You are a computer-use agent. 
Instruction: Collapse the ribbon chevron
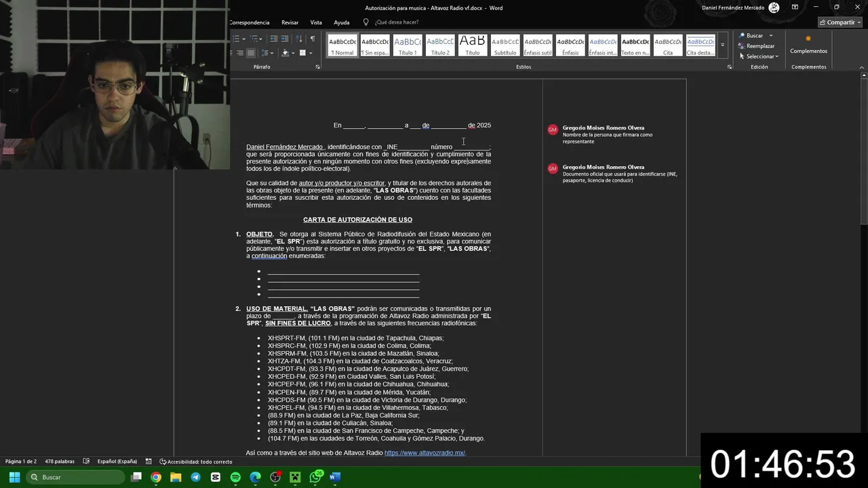tap(862, 67)
